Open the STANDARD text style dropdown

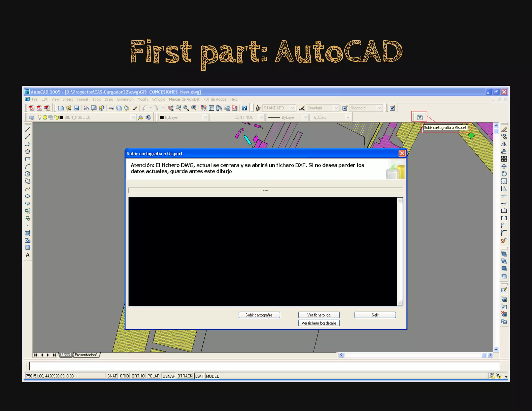[293, 108]
